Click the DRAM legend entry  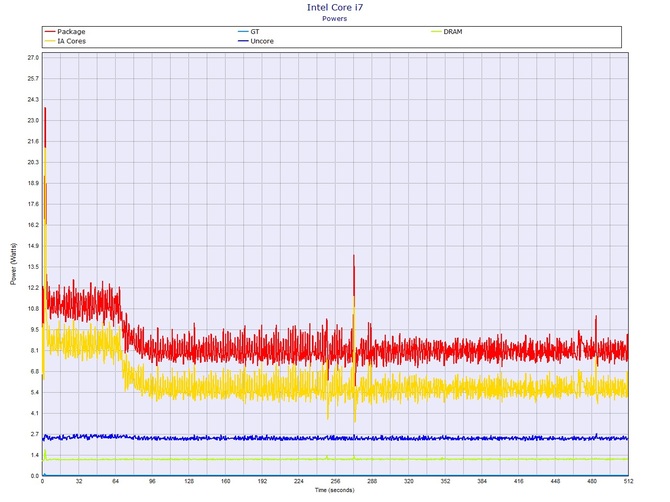447,32
